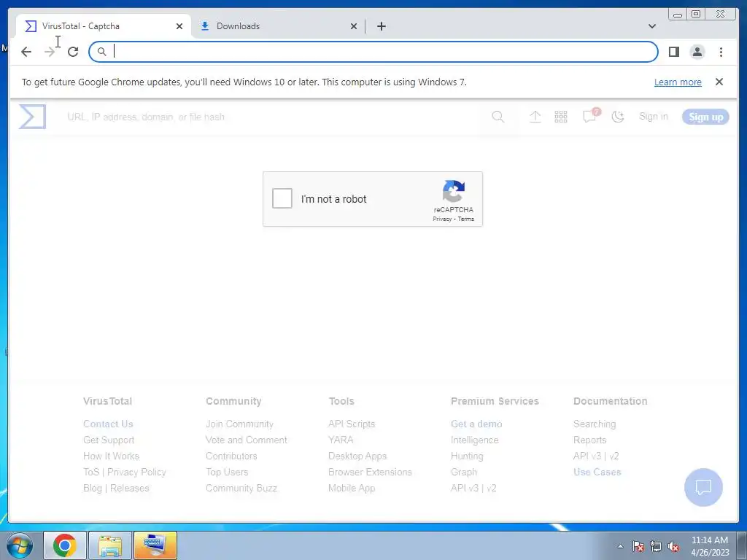This screenshot has width=747, height=560.
Task: Toggle dark mode moon icon
Action: click(x=617, y=117)
